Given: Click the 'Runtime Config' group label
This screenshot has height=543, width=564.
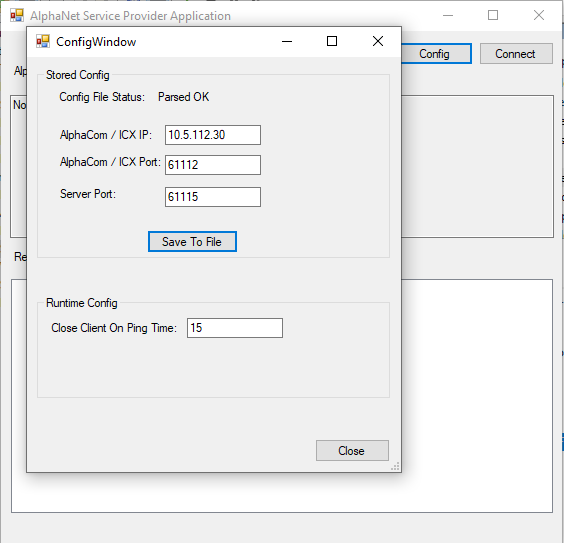Looking at the screenshot, I should coord(82,303).
